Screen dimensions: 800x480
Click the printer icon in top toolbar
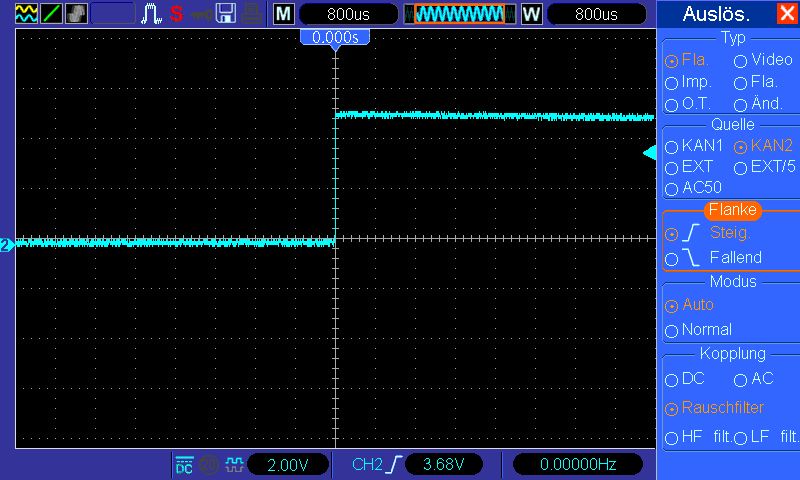coord(253,14)
